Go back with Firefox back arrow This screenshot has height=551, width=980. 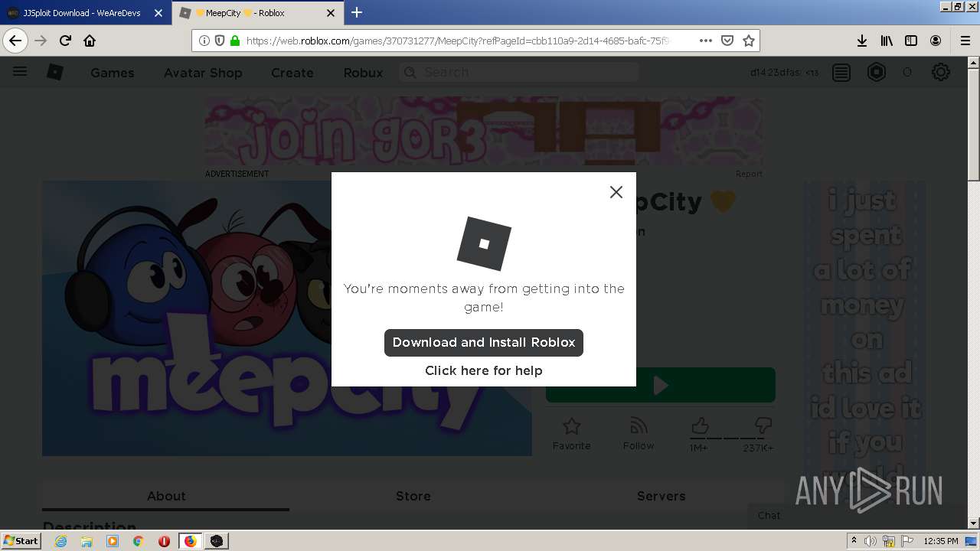click(15, 41)
